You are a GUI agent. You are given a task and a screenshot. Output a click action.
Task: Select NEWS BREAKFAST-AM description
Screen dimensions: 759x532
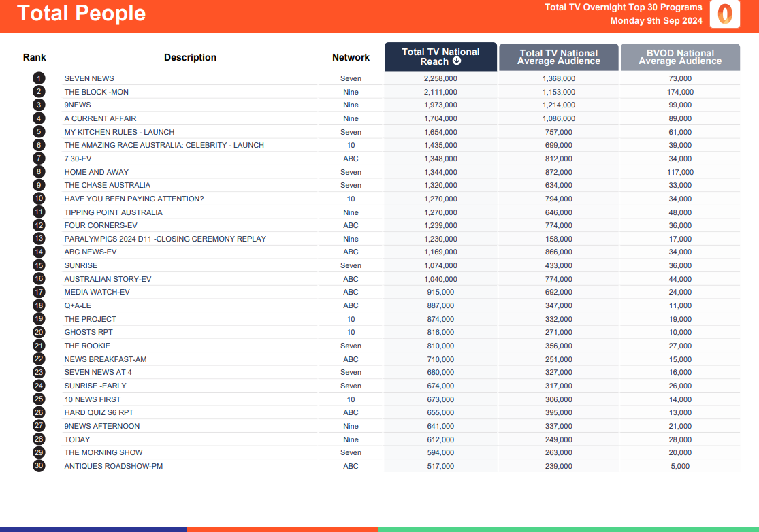106,359
